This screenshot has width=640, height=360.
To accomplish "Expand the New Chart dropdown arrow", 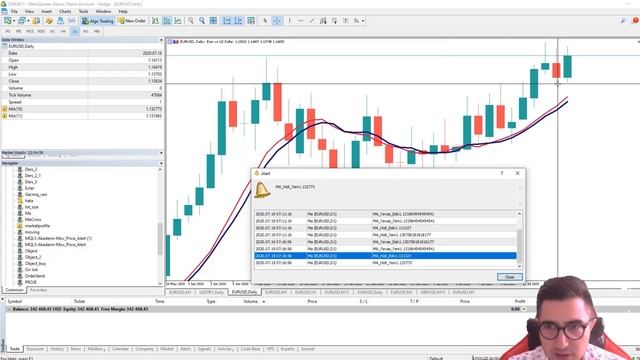I will coord(13,21).
